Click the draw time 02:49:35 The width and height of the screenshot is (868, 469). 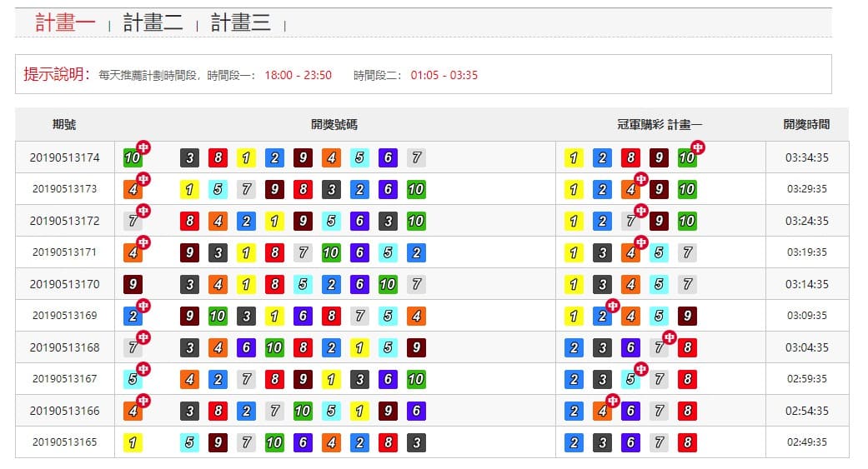(x=806, y=442)
